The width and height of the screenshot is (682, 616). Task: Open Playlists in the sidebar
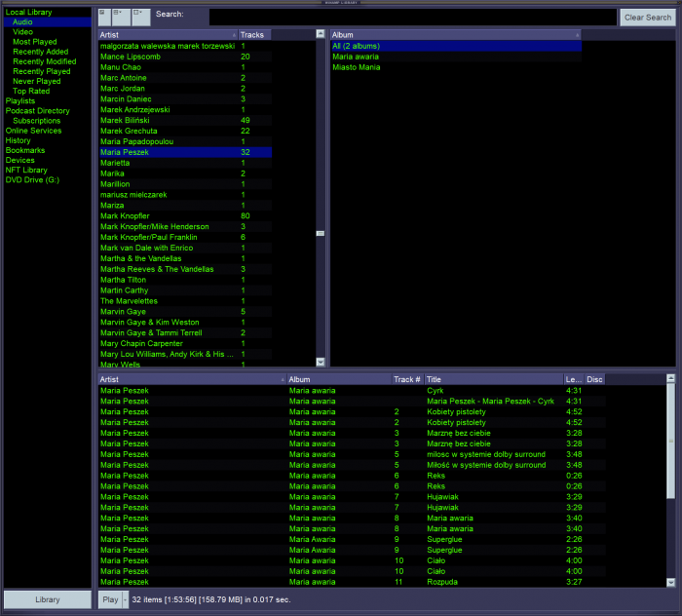pos(20,100)
